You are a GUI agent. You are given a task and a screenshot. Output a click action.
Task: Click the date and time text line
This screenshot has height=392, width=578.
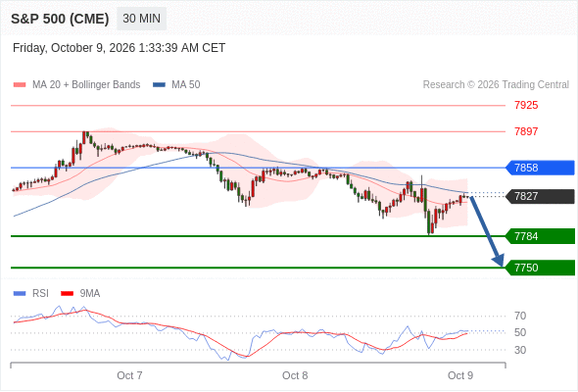[x=119, y=48]
